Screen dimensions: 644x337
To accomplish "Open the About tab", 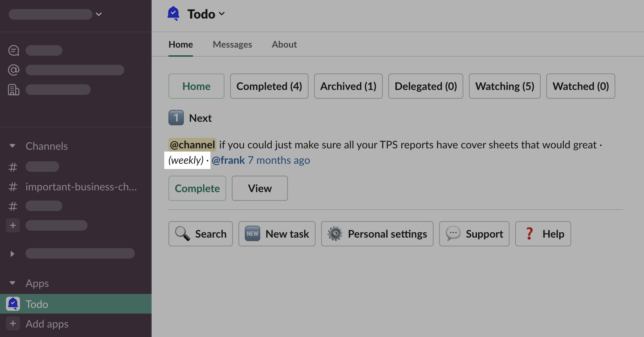I will point(284,44).
